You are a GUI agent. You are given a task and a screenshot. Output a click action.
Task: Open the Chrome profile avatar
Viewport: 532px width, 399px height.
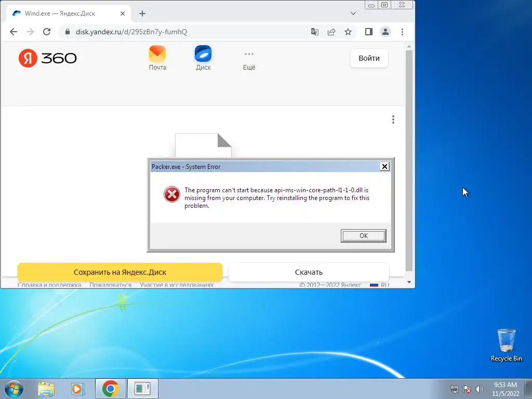[385, 32]
